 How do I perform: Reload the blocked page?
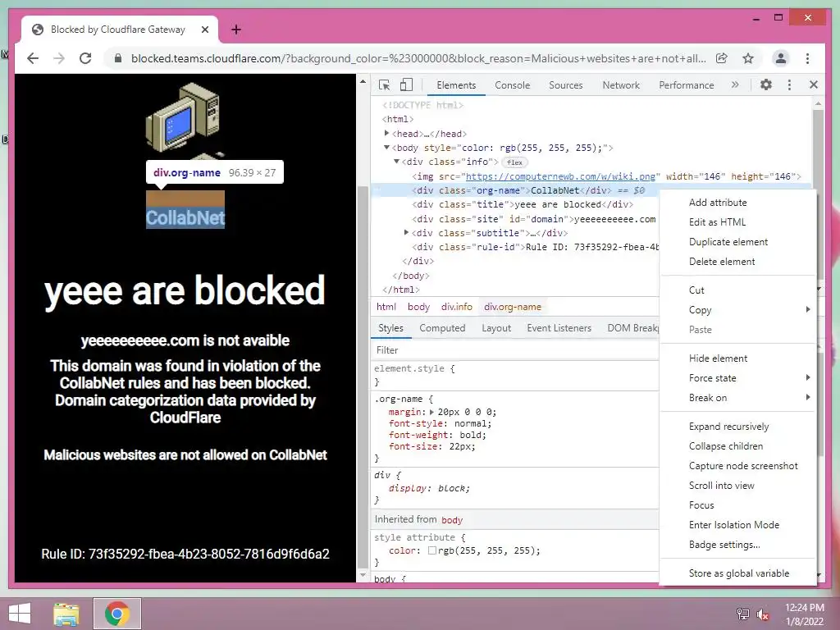coord(85,58)
